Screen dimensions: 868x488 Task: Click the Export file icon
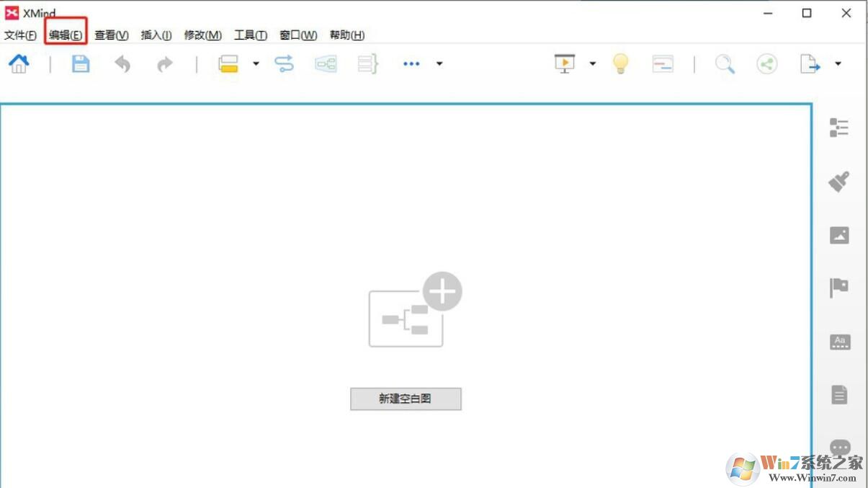coord(811,63)
